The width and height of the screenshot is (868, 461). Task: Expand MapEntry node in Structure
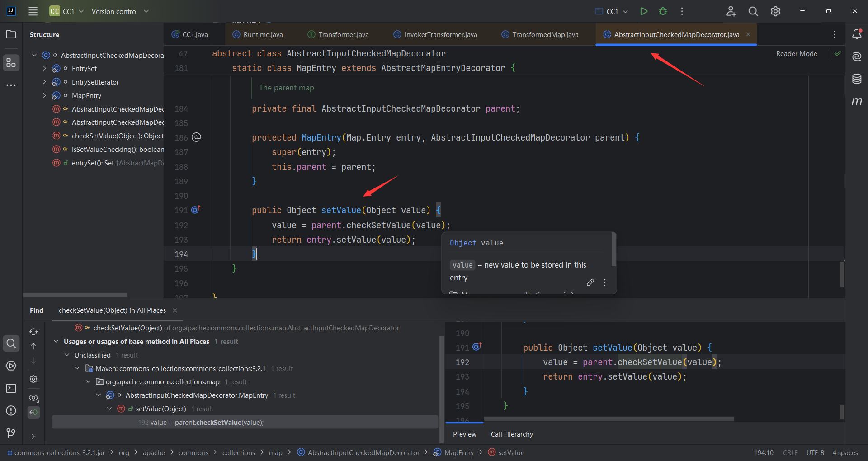point(44,96)
